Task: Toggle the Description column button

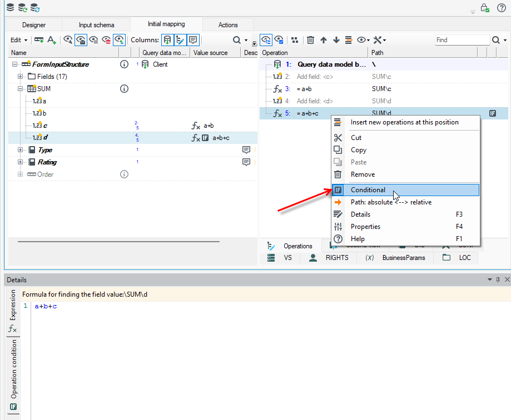Action: pos(193,40)
